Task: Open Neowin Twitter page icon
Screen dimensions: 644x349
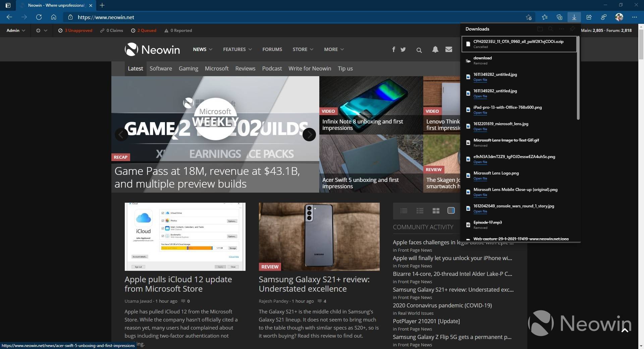Action: coord(403,49)
